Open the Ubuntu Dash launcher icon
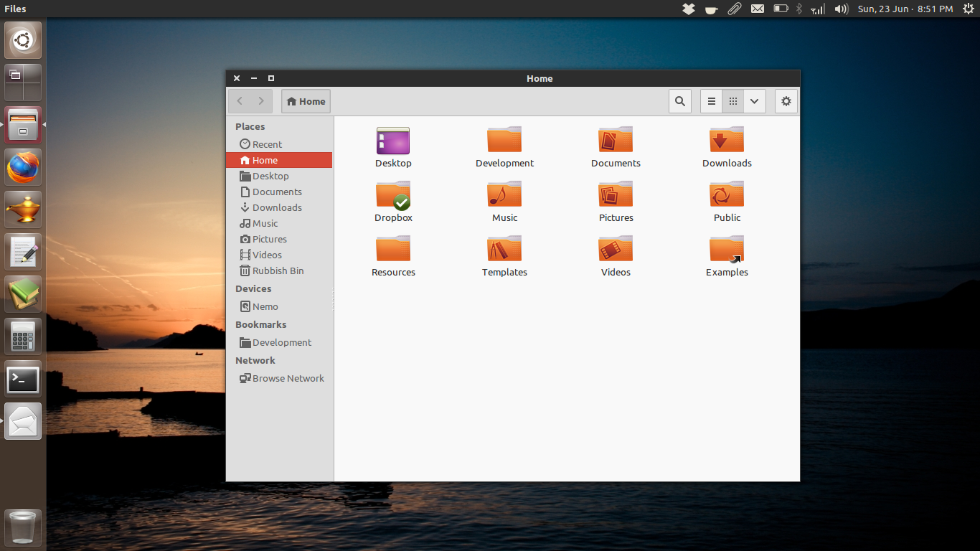Screen dimensions: 980x551 pos(23,40)
